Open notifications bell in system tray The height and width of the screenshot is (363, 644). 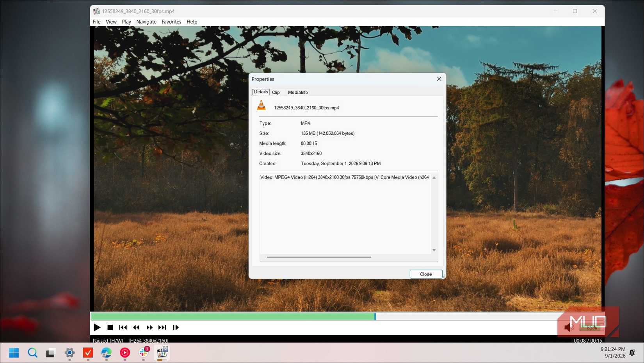click(632, 352)
